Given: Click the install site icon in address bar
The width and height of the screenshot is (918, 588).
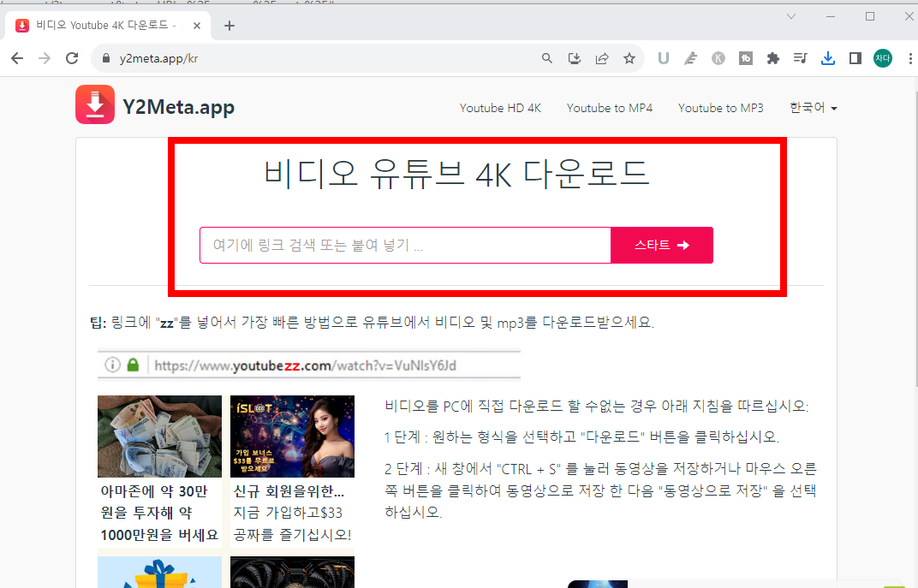Looking at the screenshot, I should pyautogui.click(x=575, y=58).
